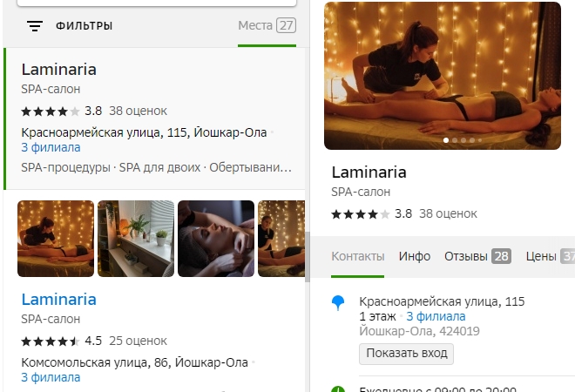Click the blue location pin icon

pos(338,303)
